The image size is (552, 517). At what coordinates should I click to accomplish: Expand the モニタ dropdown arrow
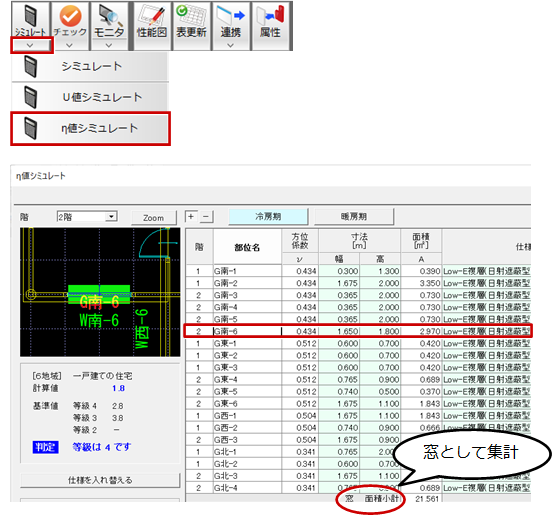point(109,45)
